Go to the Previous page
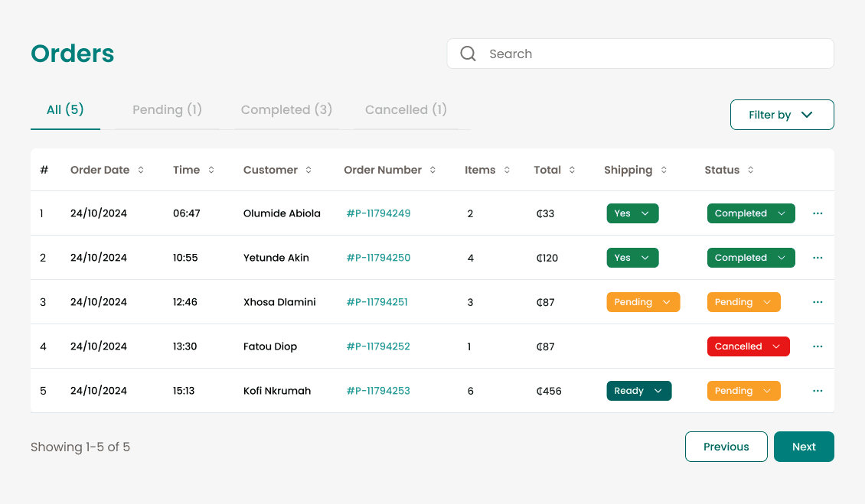The width and height of the screenshot is (865, 504). click(x=726, y=447)
